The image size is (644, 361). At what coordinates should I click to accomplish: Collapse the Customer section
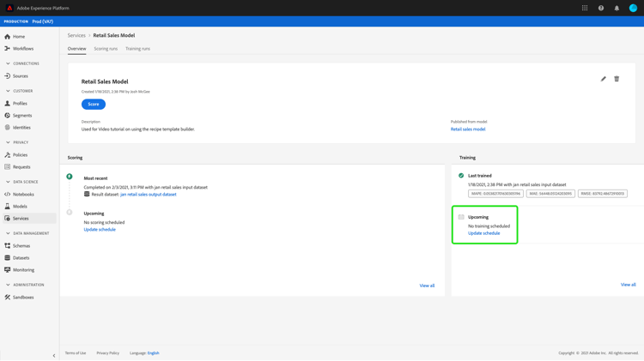[8, 91]
